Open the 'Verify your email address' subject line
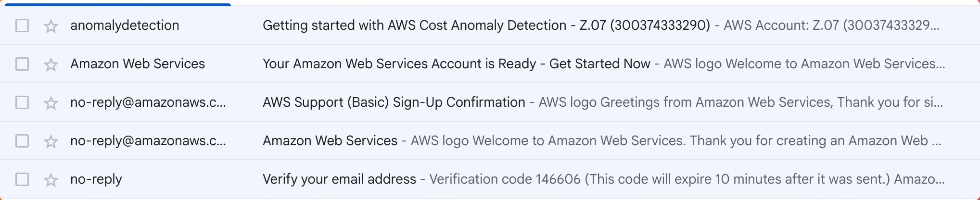 coord(339,179)
